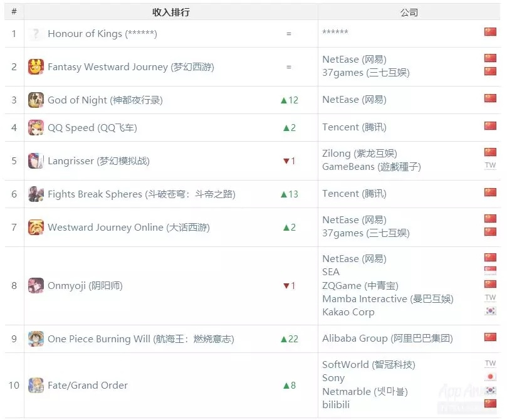This screenshot has width=507, height=420.
Task: Open the Fate/Grand Order title link
Action: click(x=87, y=386)
